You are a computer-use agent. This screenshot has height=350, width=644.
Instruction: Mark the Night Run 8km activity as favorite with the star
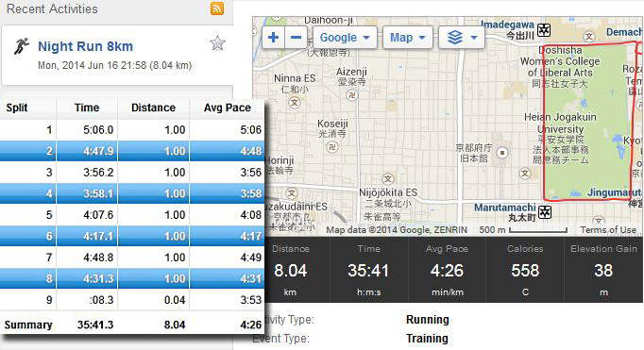click(x=217, y=42)
